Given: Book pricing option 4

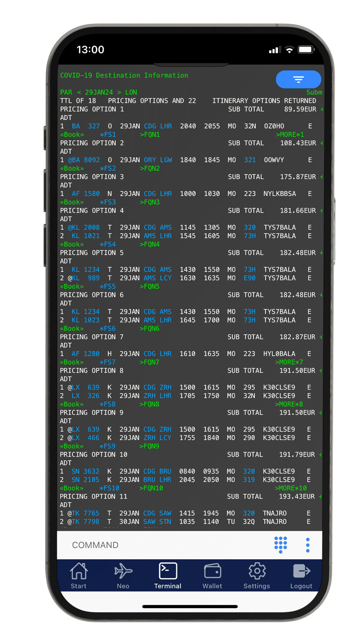Looking at the screenshot, I should click(72, 244).
